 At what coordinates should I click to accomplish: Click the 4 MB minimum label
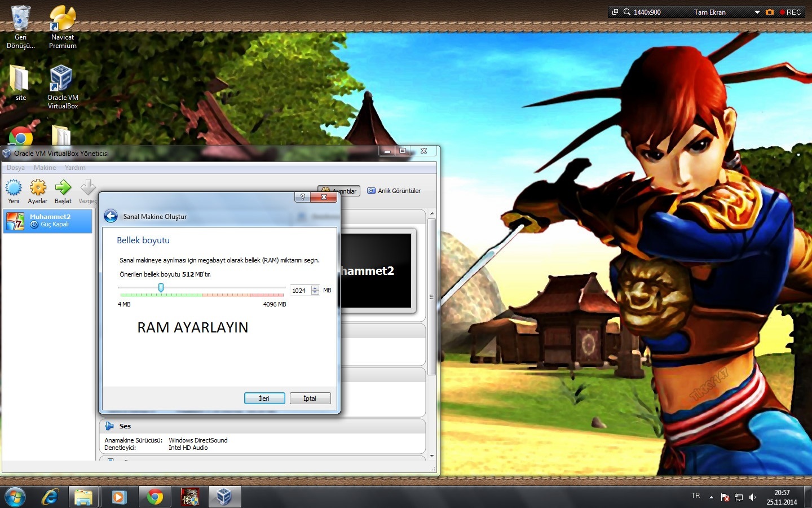124,304
